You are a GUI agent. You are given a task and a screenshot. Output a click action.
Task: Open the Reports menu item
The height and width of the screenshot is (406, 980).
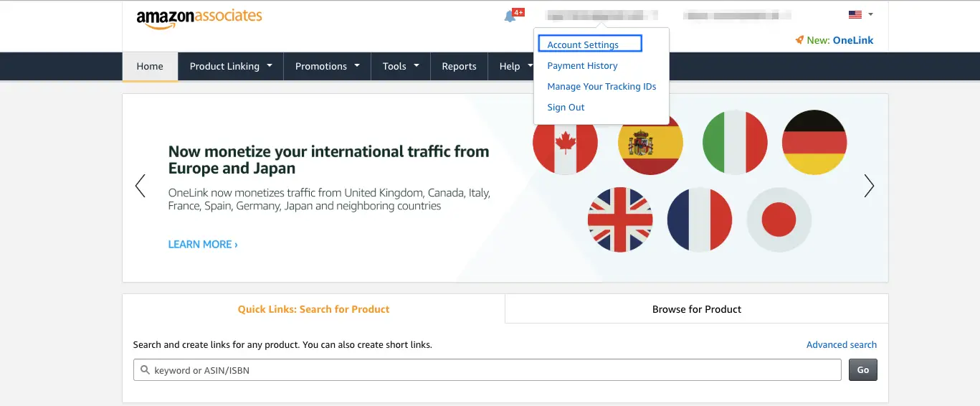(459, 66)
